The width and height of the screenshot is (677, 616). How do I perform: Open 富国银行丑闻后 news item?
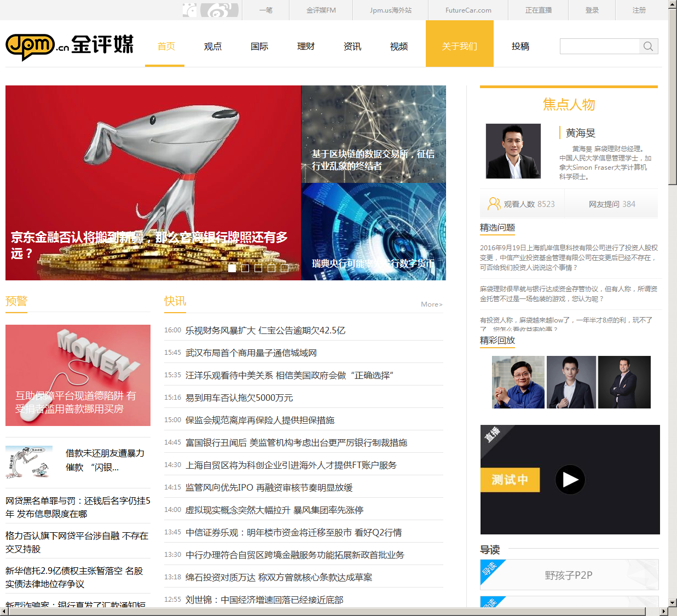296,442
